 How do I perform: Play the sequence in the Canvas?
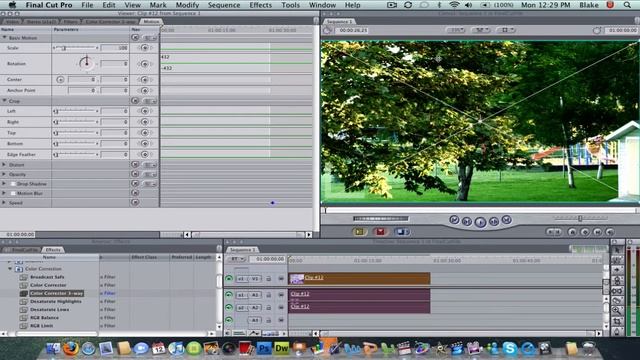pos(480,222)
